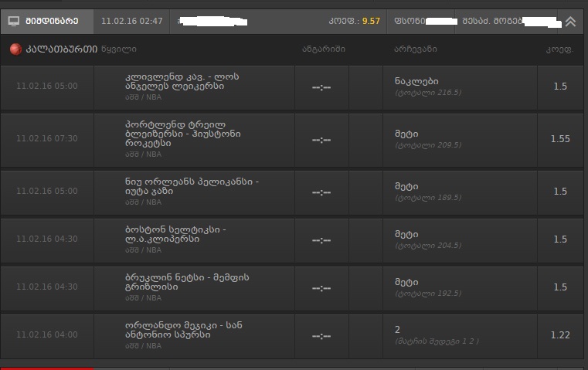Select the მიმდინარე status tab
The image size is (588, 370).
pyautogui.click(x=47, y=22)
